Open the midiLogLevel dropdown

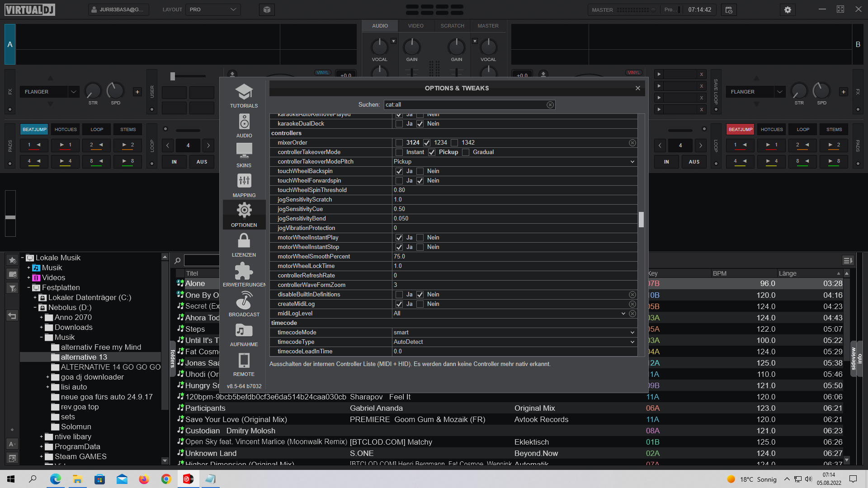click(510, 314)
